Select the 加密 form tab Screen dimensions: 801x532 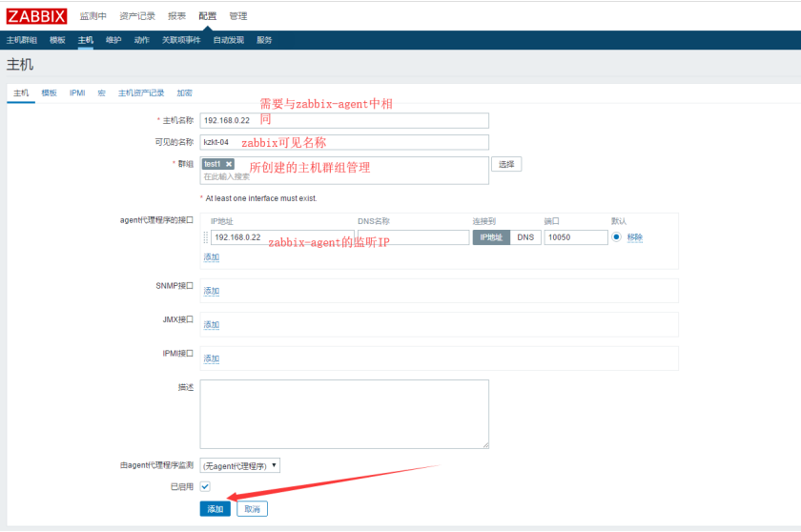[184, 92]
